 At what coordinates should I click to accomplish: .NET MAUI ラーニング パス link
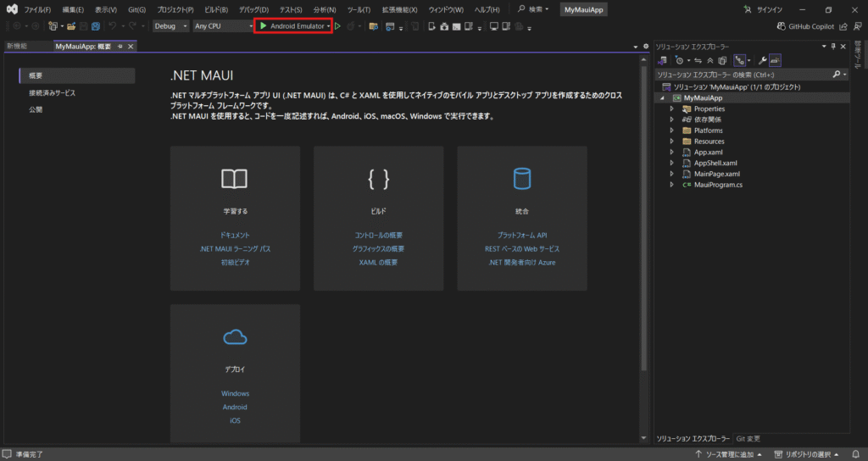(x=235, y=249)
